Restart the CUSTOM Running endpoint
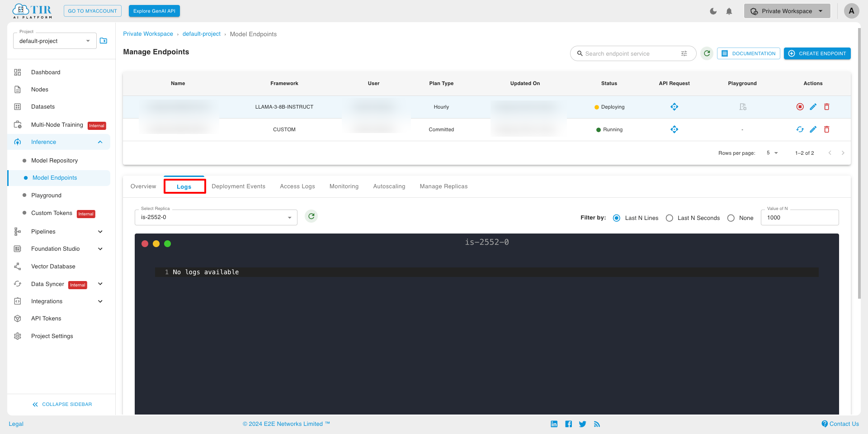Viewport: 868px width, 434px height. tap(800, 129)
